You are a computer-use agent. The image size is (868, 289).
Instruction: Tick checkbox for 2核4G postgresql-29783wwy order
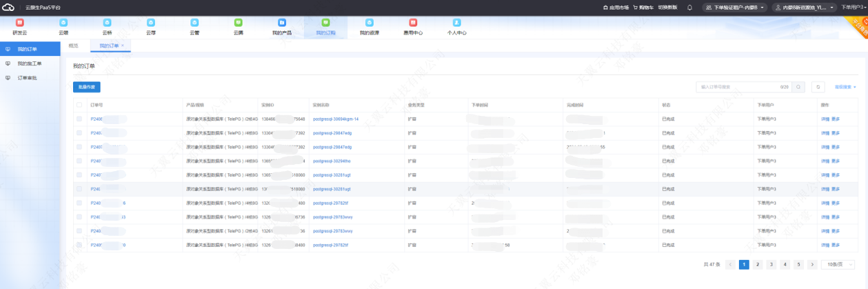coord(79,230)
